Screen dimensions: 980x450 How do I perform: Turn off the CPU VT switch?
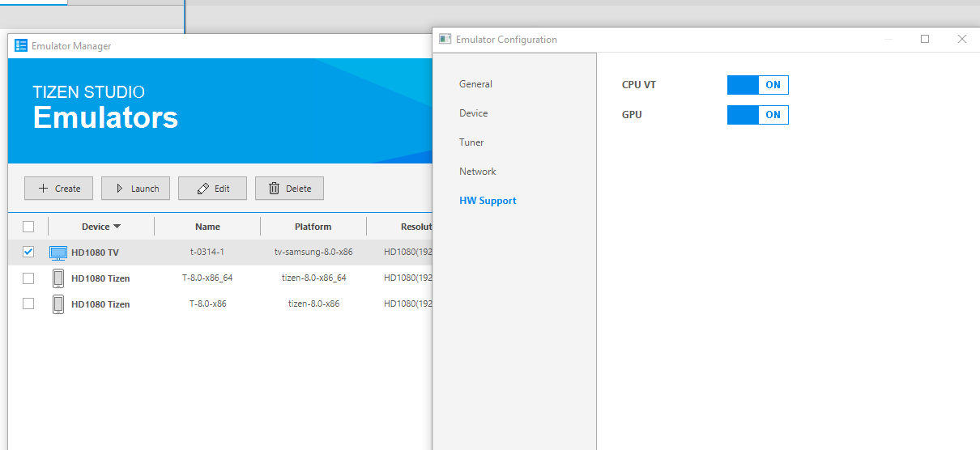[x=758, y=85]
